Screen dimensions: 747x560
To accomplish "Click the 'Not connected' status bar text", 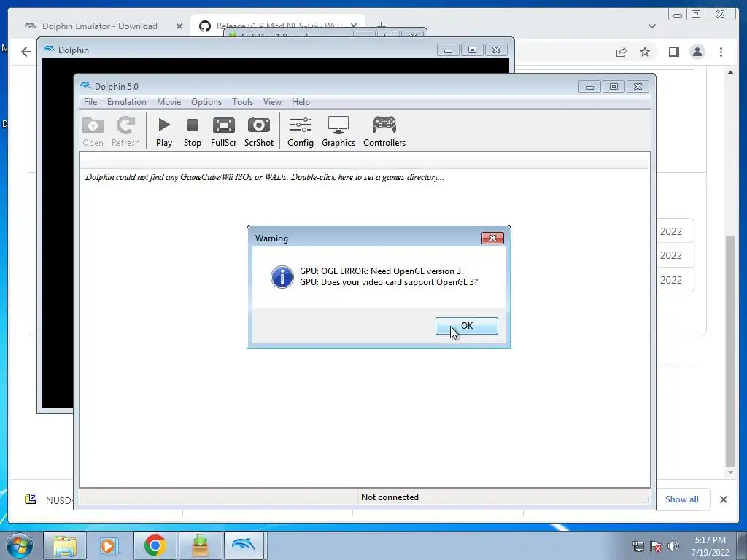I will (390, 497).
